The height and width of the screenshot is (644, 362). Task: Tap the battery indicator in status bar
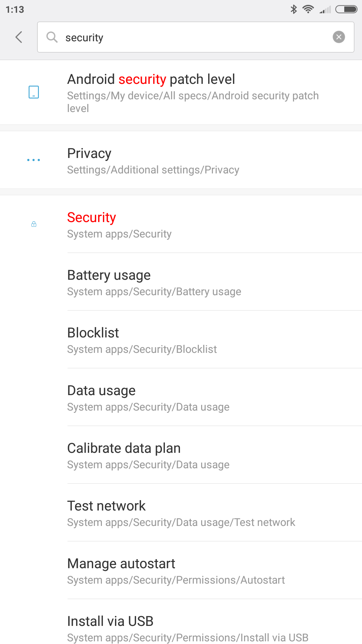tap(346, 9)
